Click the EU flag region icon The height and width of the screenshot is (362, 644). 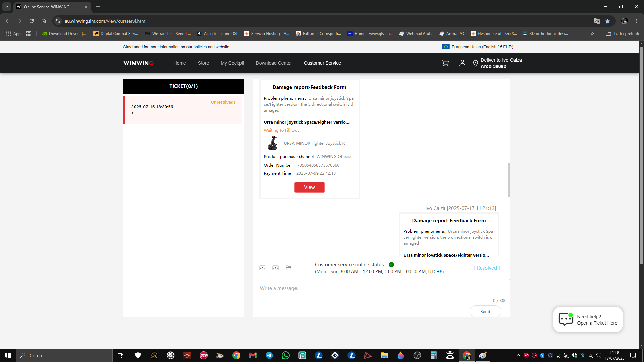446,47
